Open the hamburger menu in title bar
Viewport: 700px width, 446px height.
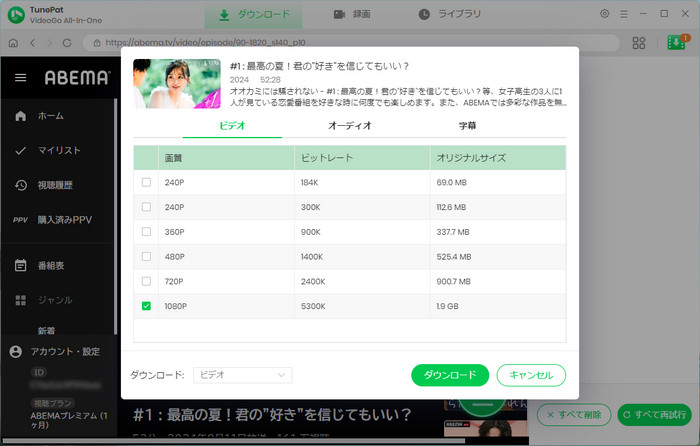[624, 14]
